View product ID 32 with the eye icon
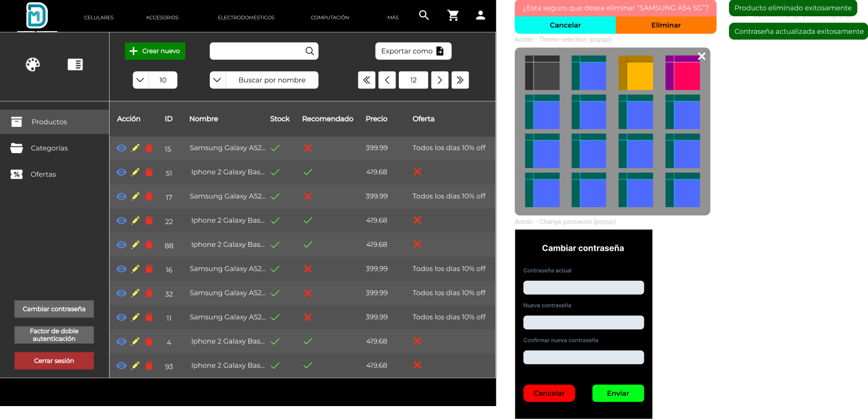Screen dimensions: 868x420 (121, 293)
